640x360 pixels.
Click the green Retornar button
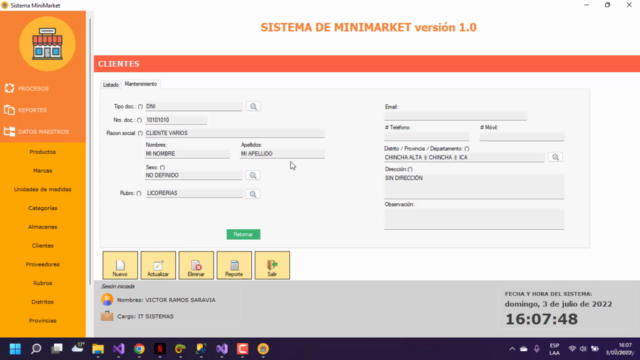pos(243,234)
